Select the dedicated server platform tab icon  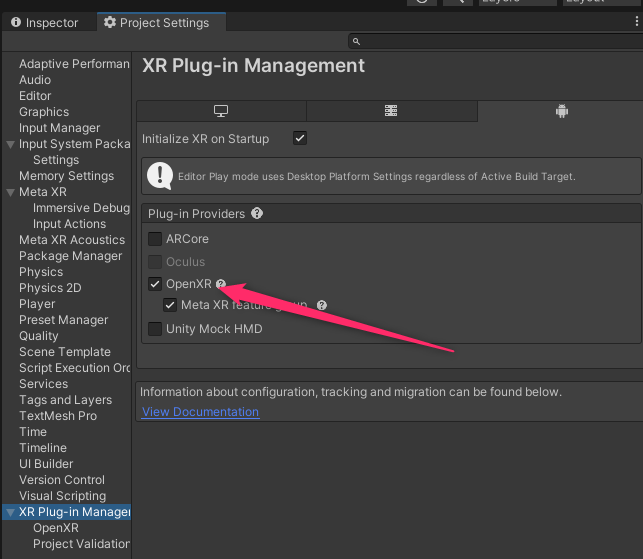coord(391,111)
